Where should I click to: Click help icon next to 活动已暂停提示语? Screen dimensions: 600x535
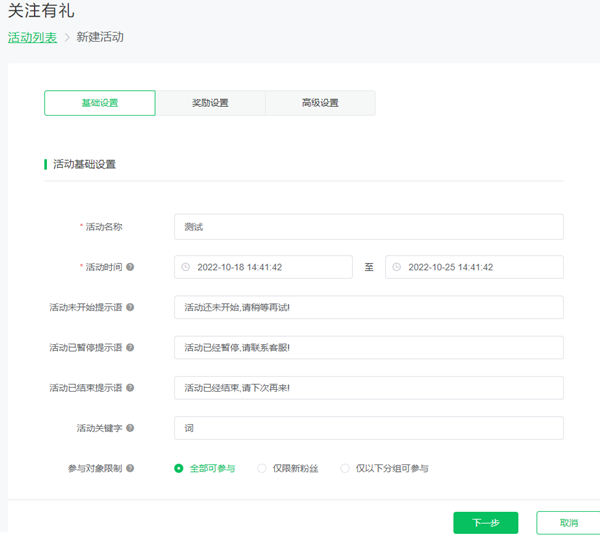pyautogui.click(x=130, y=347)
